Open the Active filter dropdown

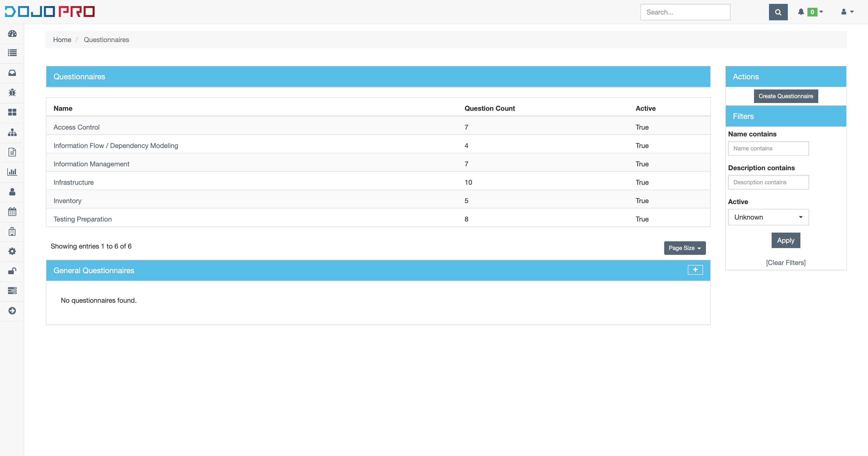click(768, 217)
